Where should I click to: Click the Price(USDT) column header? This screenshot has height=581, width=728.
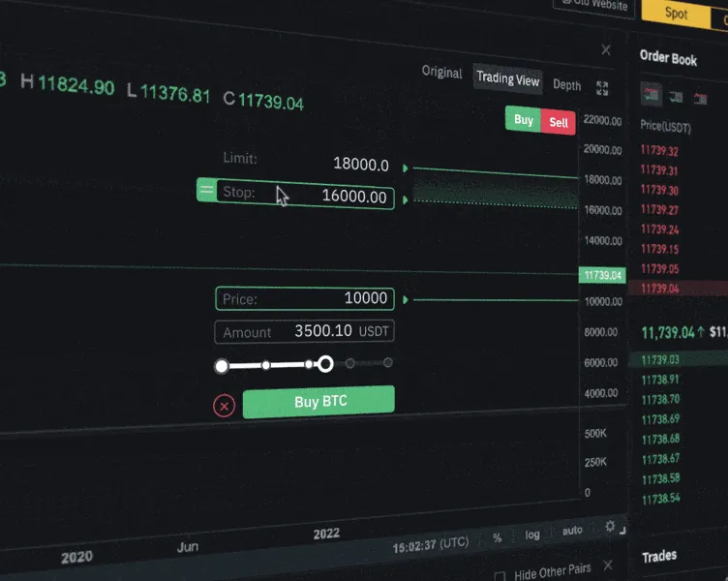665,126
